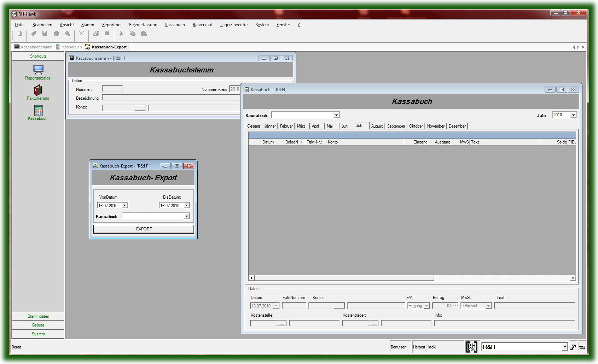Switch to Kassabuchstamm document tab

tap(33, 47)
